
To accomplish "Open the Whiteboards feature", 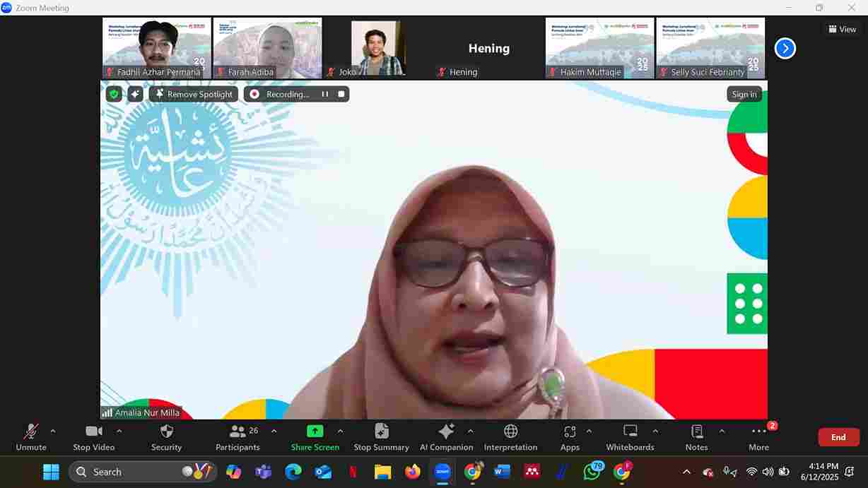I will click(629, 436).
